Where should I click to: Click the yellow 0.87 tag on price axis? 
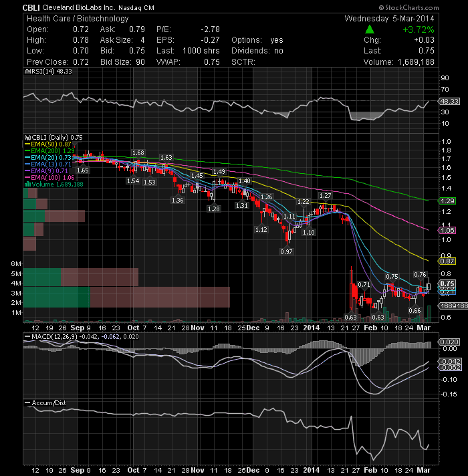pyautogui.click(x=447, y=261)
